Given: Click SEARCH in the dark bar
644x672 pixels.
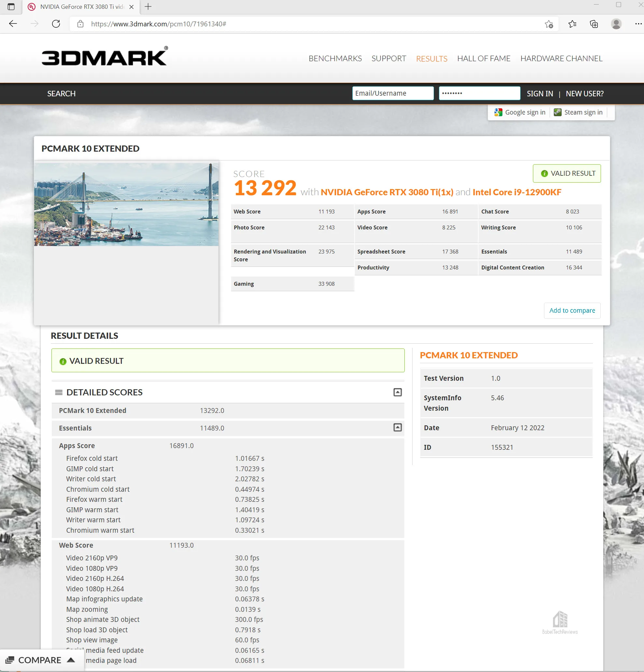Looking at the screenshot, I should (62, 94).
